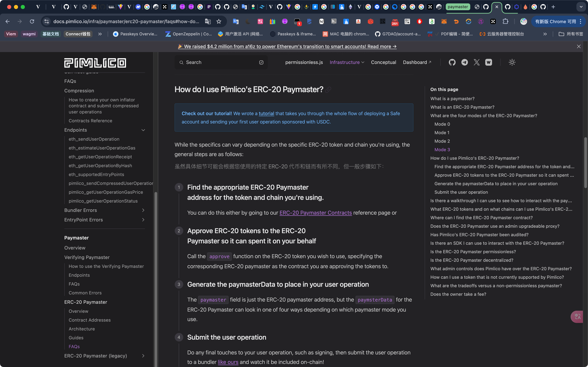Open Guides under ERC-20 Paymaster
588x367 pixels.
pos(76,338)
